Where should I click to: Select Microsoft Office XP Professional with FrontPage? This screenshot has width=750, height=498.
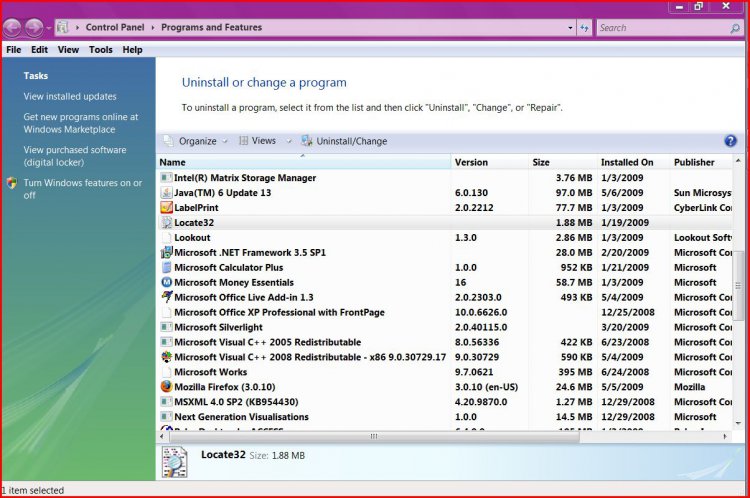[x=445, y=312]
